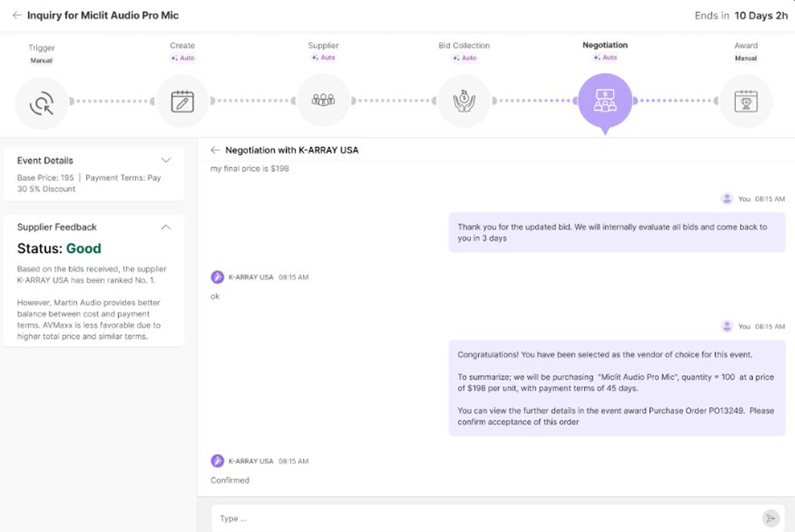
Task: Open the Award stage trophy icon
Action: pyautogui.click(x=746, y=102)
